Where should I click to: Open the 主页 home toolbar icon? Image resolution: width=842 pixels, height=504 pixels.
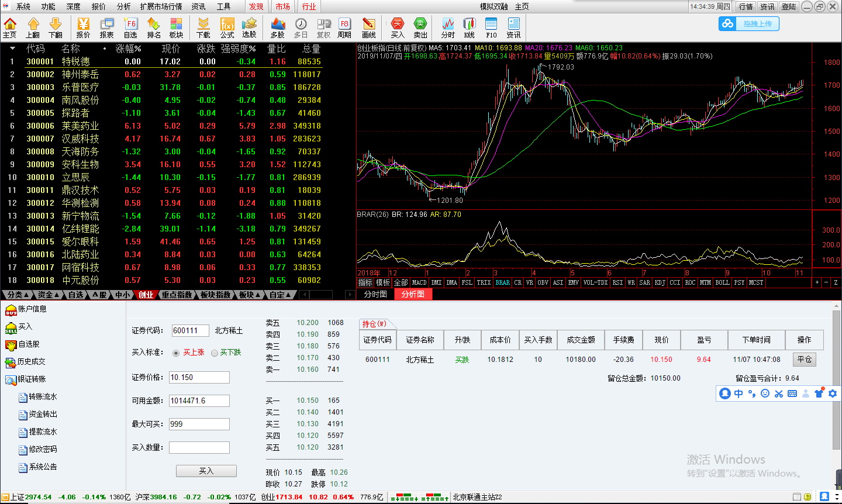(10, 27)
